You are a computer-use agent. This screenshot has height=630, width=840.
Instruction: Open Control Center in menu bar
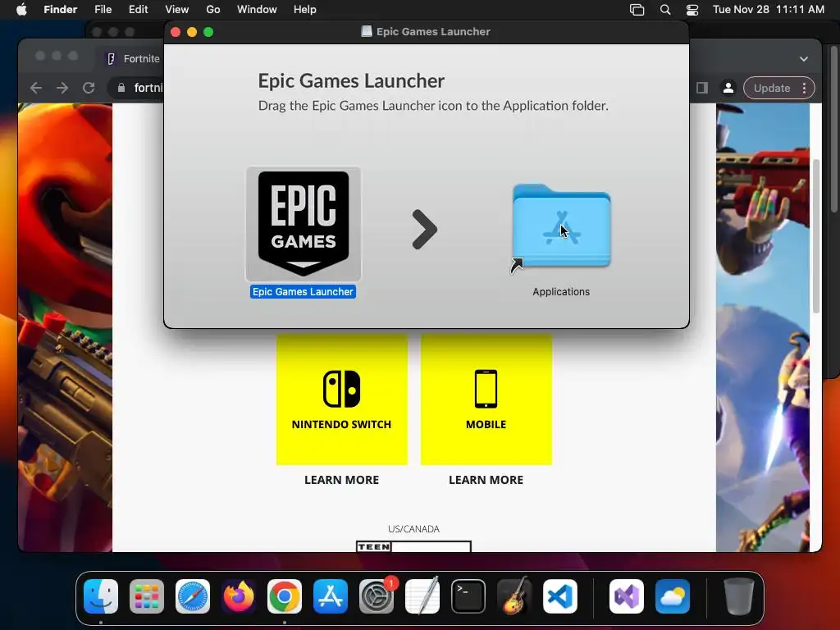pyautogui.click(x=692, y=10)
